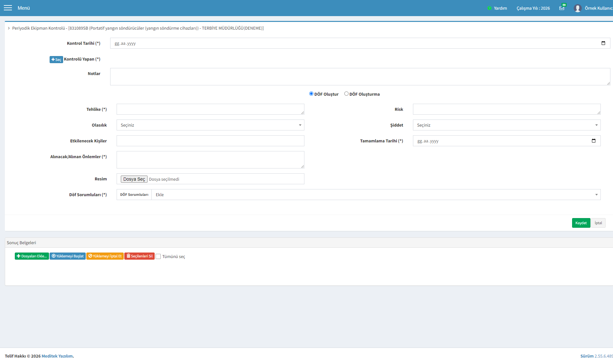Click into the Notlar text area

[x=360, y=77]
